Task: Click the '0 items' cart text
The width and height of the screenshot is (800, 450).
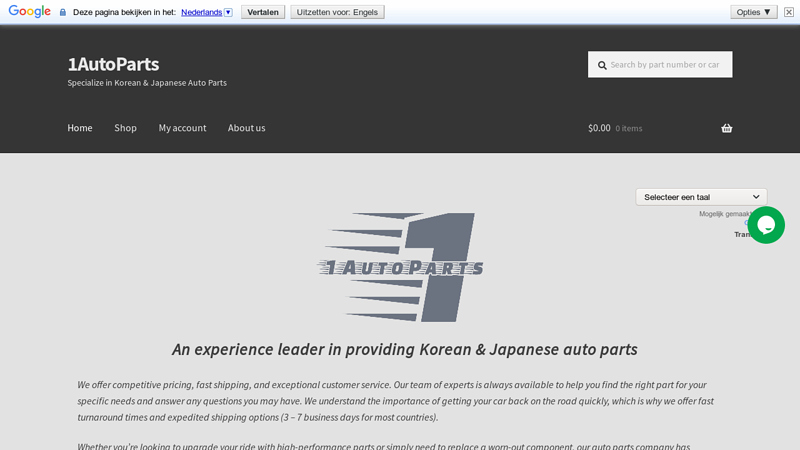Action: [x=629, y=129]
